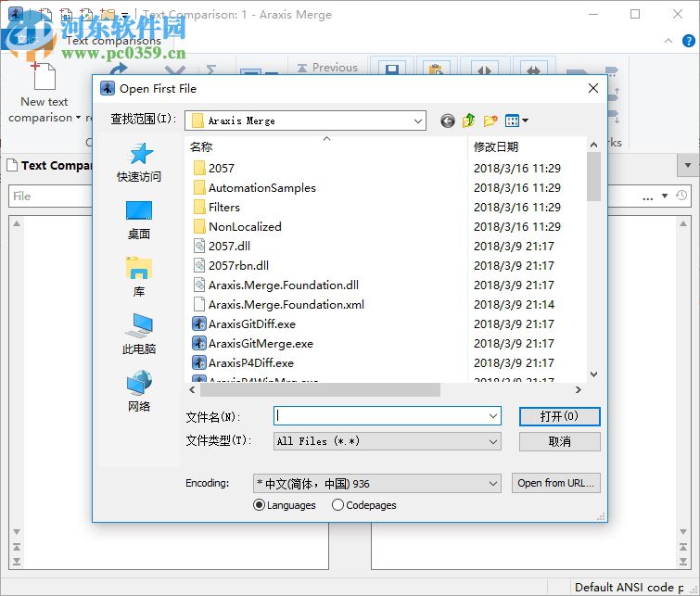The image size is (700, 596).
Task: Select Desktop (桌面) in the sidebar
Action: point(139,221)
